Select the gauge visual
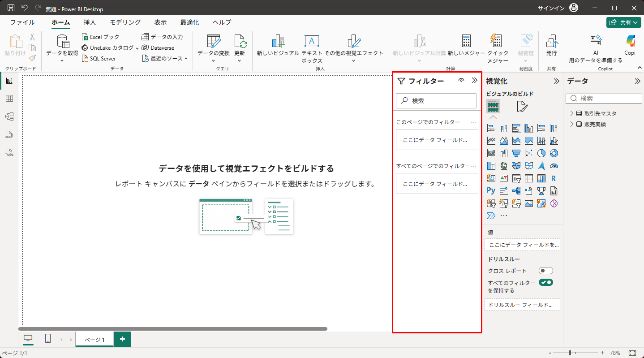The width and height of the screenshot is (644, 358). 554,166
